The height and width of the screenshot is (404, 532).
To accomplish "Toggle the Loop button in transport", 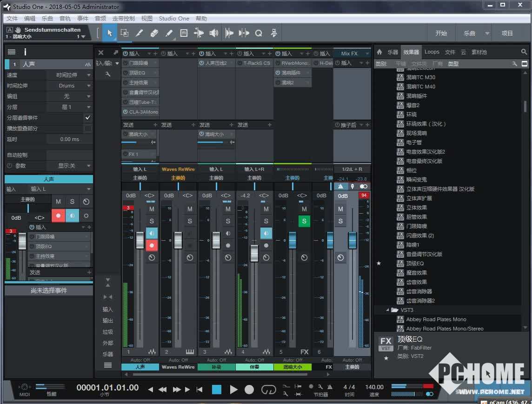I will tap(268, 390).
